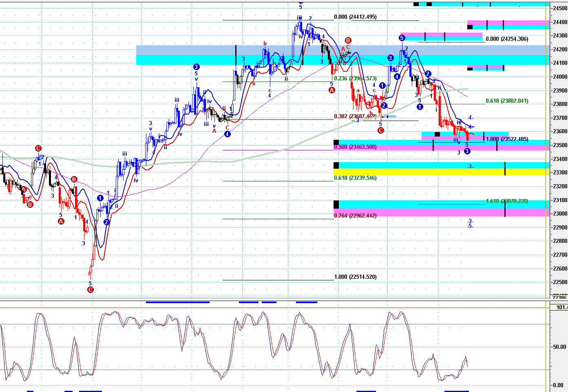Click the 0.618 (23802.041) extension label
Image resolution: width=568 pixels, height=392 pixels.
(x=507, y=101)
